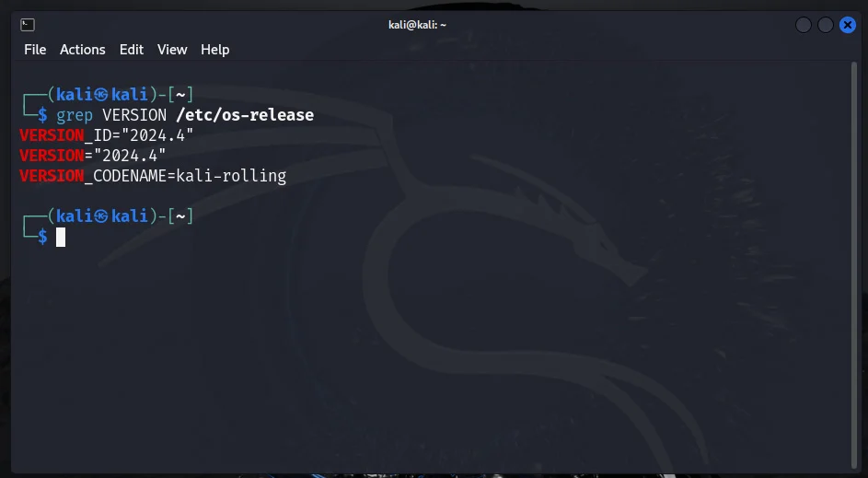Image resolution: width=868 pixels, height=478 pixels.
Task: Open the Edit menu
Action: (132, 50)
